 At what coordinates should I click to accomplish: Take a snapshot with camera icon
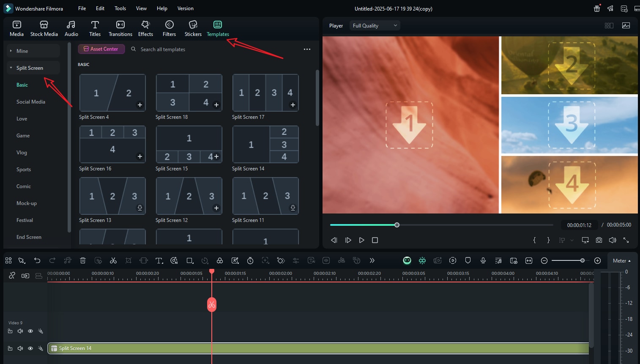tap(599, 240)
